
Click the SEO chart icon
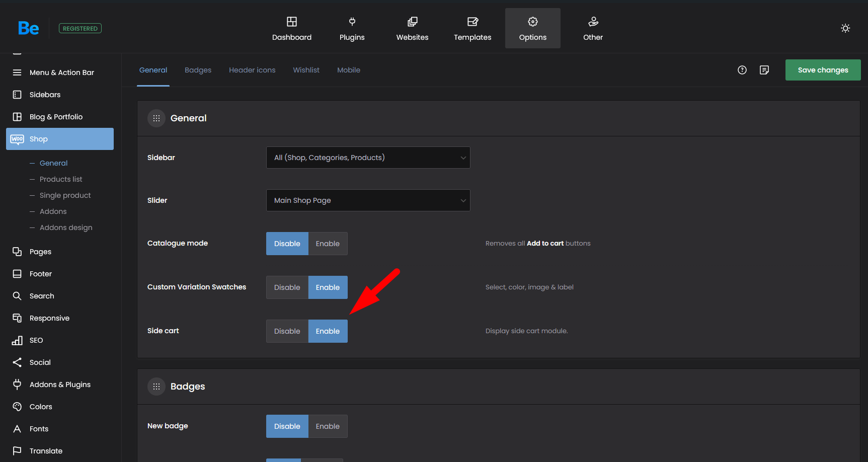tap(17, 340)
